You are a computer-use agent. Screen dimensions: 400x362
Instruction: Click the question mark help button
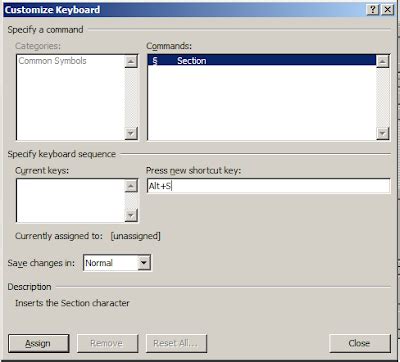[x=373, y=10]
